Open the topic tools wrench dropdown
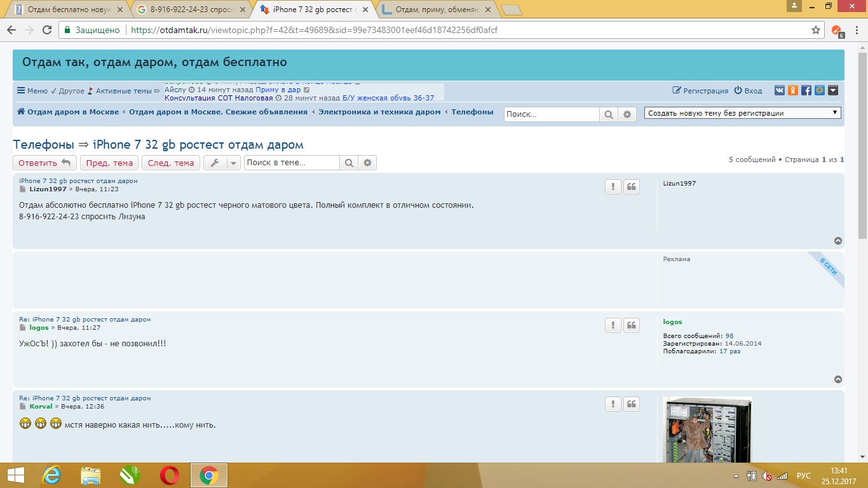 point(222,163)
